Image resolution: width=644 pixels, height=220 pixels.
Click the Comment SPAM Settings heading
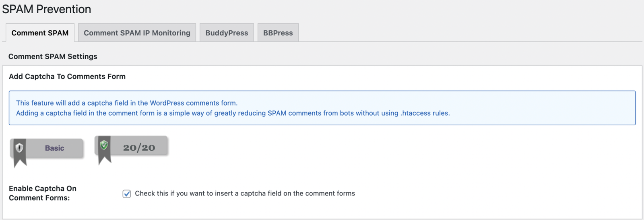[53, 56]
